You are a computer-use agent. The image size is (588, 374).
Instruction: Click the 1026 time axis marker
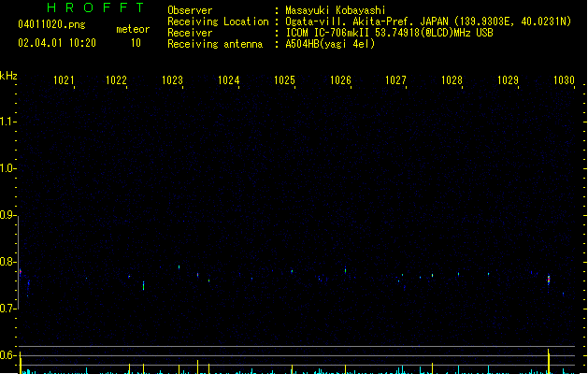(340, 80)
